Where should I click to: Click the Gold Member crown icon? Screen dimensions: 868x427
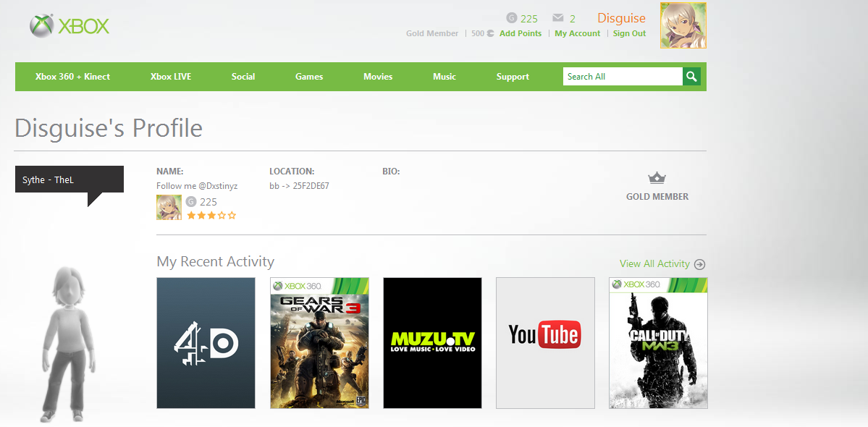click(657, 178)
